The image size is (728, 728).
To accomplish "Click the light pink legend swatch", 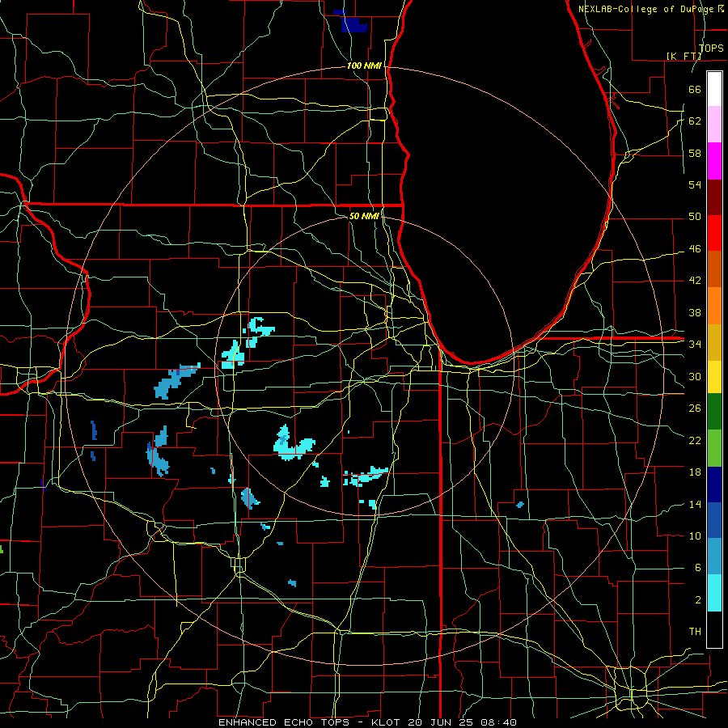I will (x=714, y=125).
